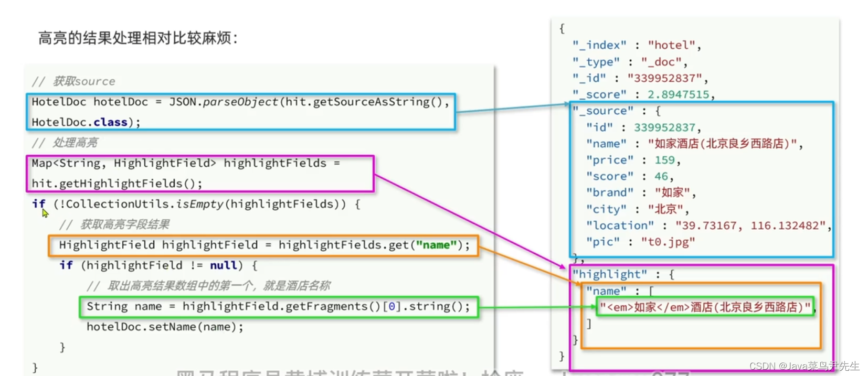Select the HotelDoc hotelDoc = JSON.parseObject line
The width and height of the screenshot is (868, 376).
coord(240,102)
